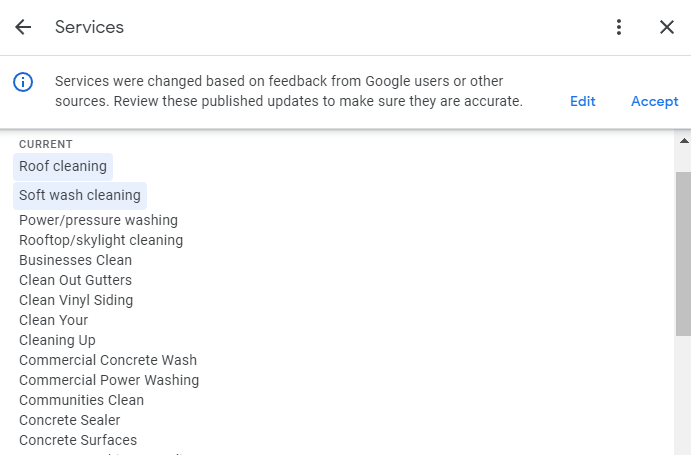Select Commercial Concrete Wash
Screen dimensions: 691x455
(x=108, y=360)
